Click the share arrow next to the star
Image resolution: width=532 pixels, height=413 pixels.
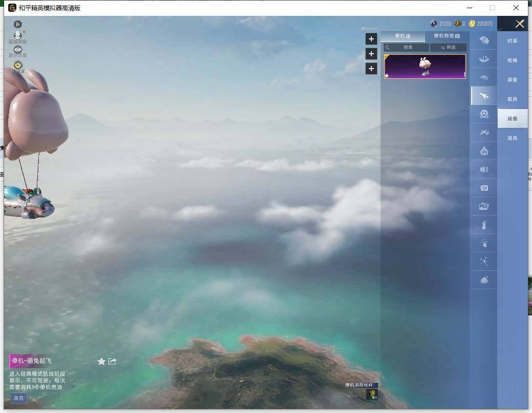tap(113, 361)
